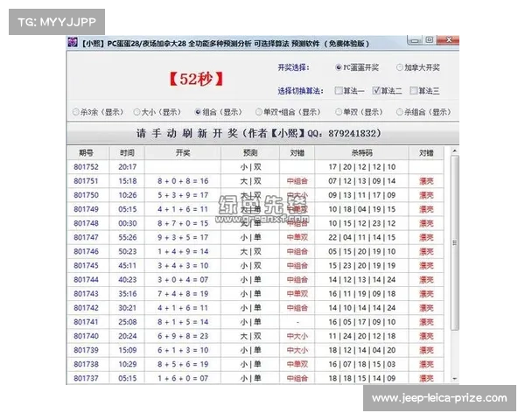Click 中大小 result in row 801740

[x=297, y=336]
